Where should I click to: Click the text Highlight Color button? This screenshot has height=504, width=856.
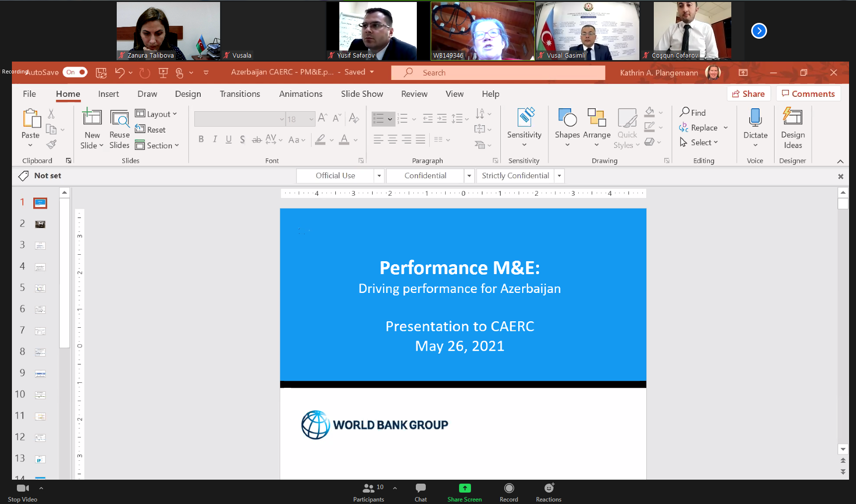(x=320, y=140)
